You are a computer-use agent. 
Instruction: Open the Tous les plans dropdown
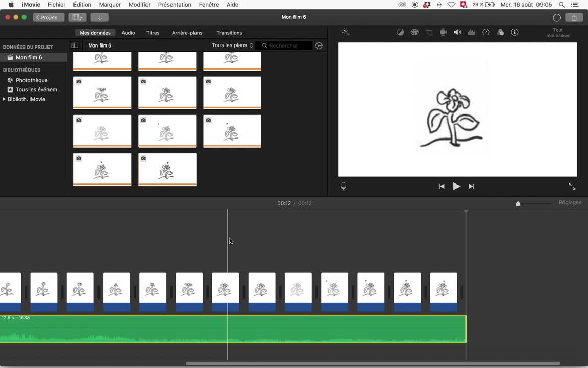pos(232,45)
